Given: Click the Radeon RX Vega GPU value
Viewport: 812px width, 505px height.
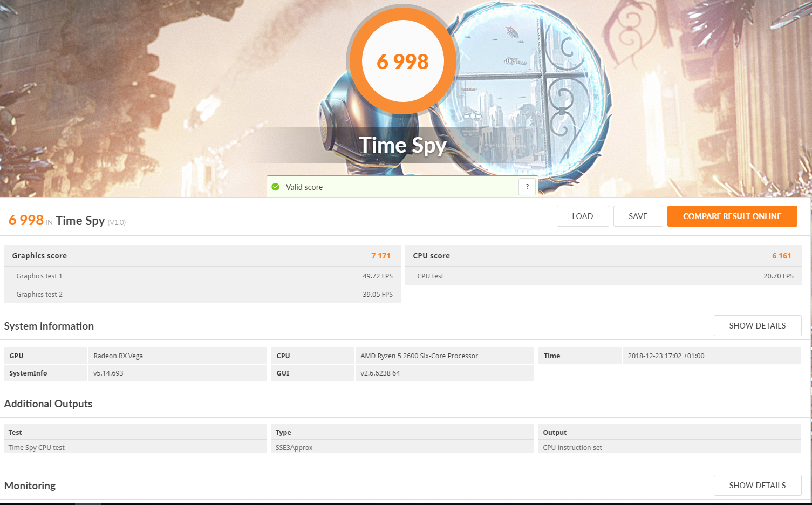Looking at the screenshot, I should 118,356.
